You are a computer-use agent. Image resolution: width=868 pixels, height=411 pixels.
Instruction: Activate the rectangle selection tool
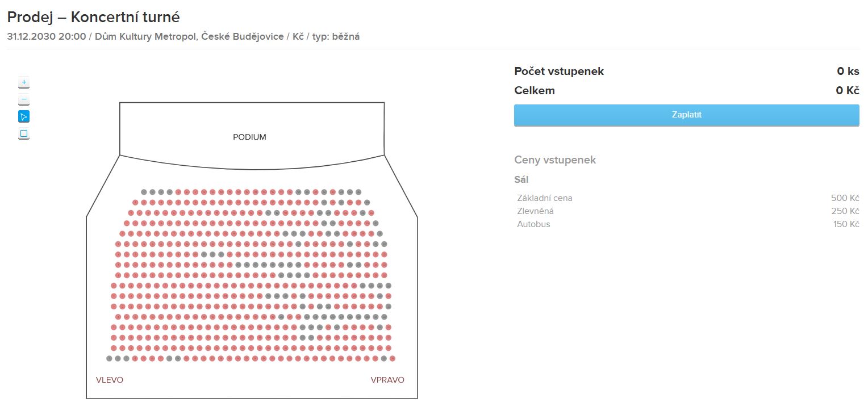[24, 134]
